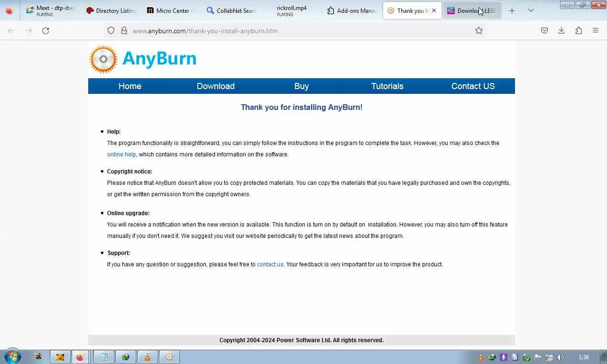
Task: Click purple microphone tray icon
Action: (x=504, y=357)
